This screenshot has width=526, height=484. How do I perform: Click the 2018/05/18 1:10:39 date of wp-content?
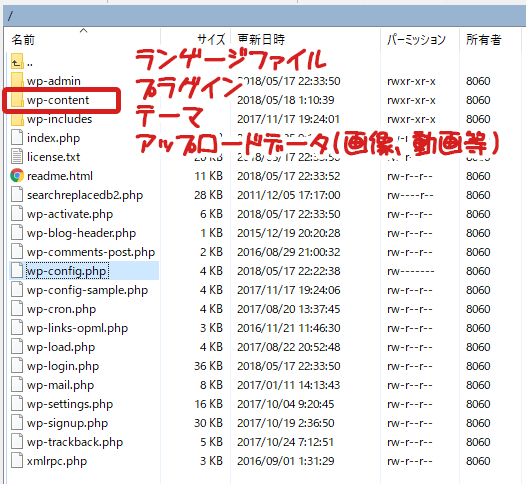click(x=285, y=100)
